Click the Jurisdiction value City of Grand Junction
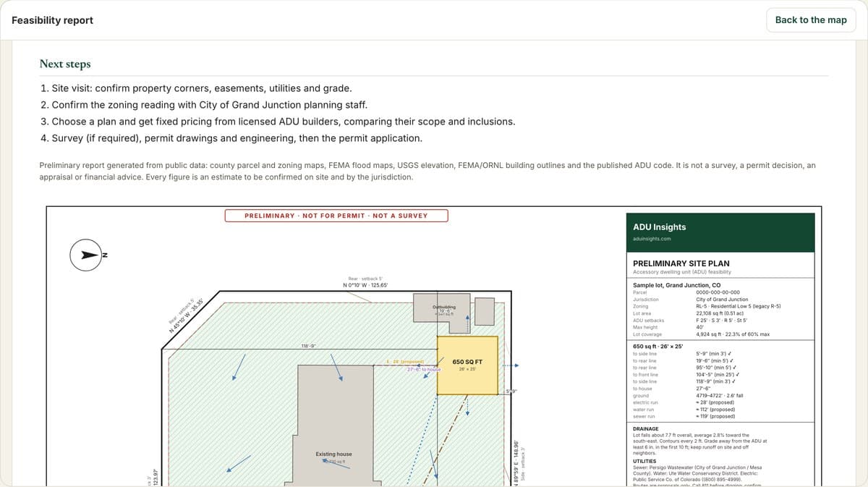Viewport: 868px width, 487px height. (x=722, y=300)
